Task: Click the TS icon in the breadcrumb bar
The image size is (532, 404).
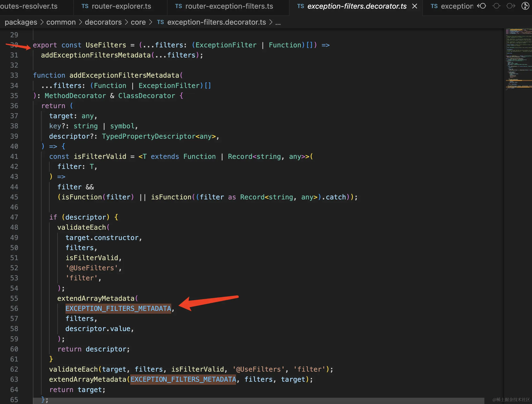Action: pyautogui.click(x=160, y=22)
